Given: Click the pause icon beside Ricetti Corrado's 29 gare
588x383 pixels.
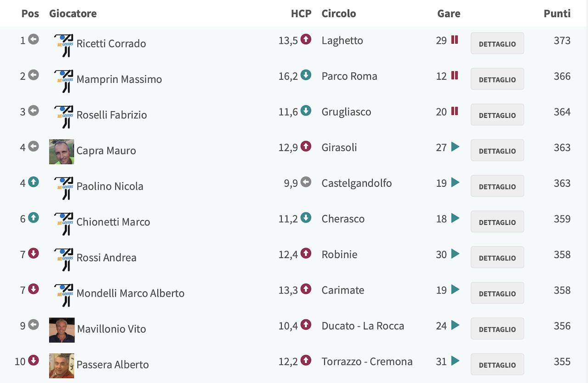Looking at the screenshot, I should (x=455, y=40).
